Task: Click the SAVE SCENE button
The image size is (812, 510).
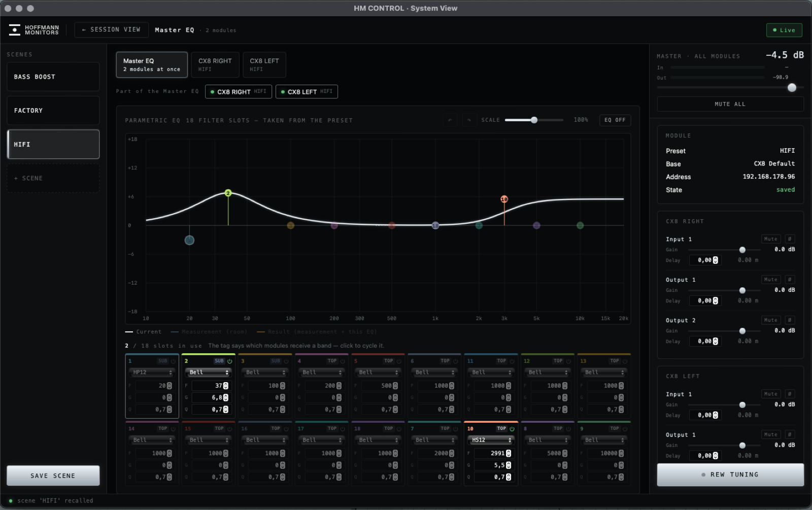Action: coord(53,475)
